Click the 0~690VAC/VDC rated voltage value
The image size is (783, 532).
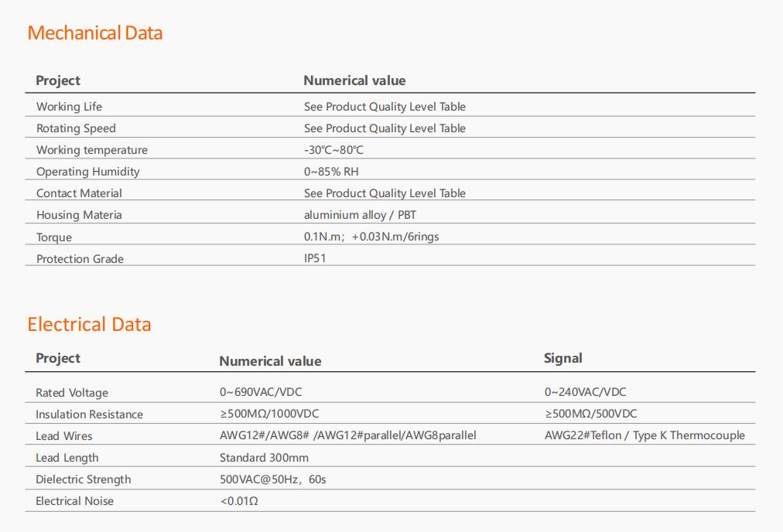click(x=261, y=392)
